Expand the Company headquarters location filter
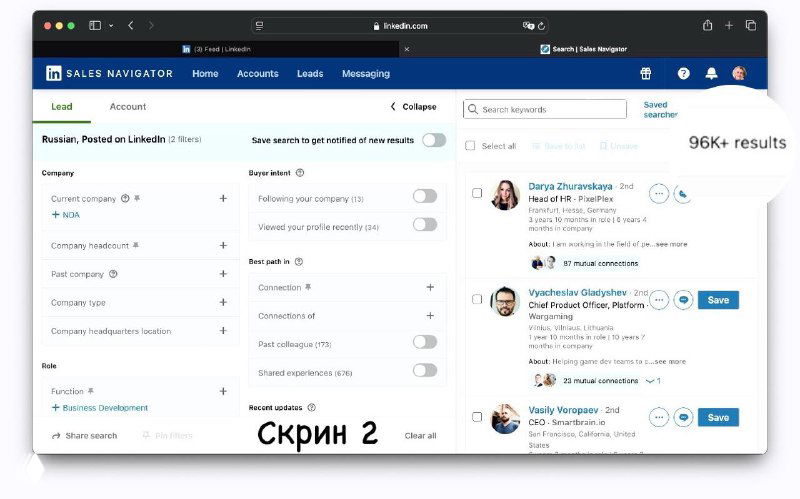The height and width of the screenshot is (499, 800). tap(223, 331)
